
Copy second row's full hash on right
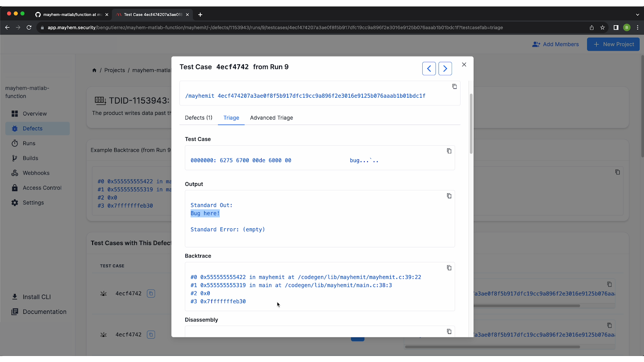(x=609, y=325)
